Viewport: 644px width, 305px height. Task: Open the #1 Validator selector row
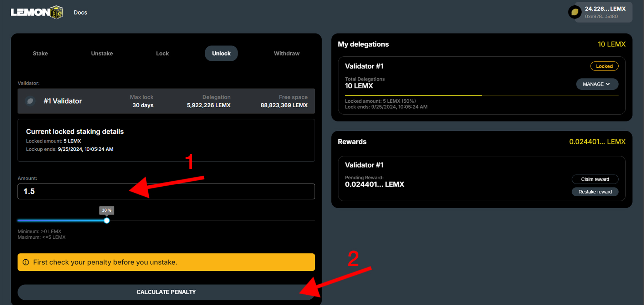[x=166, y=101]
